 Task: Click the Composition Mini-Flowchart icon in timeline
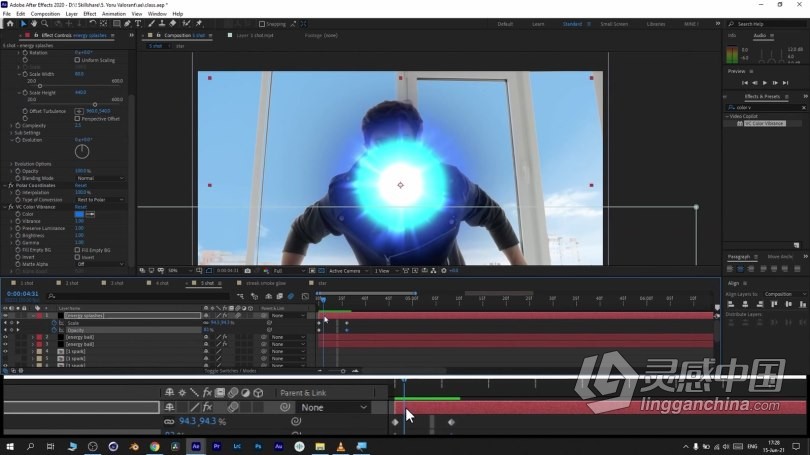241,296
